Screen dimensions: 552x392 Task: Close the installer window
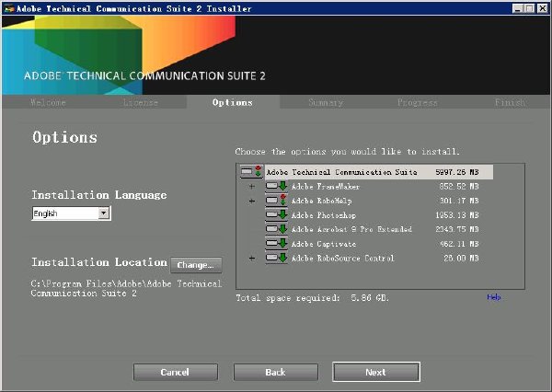(542, 8)
